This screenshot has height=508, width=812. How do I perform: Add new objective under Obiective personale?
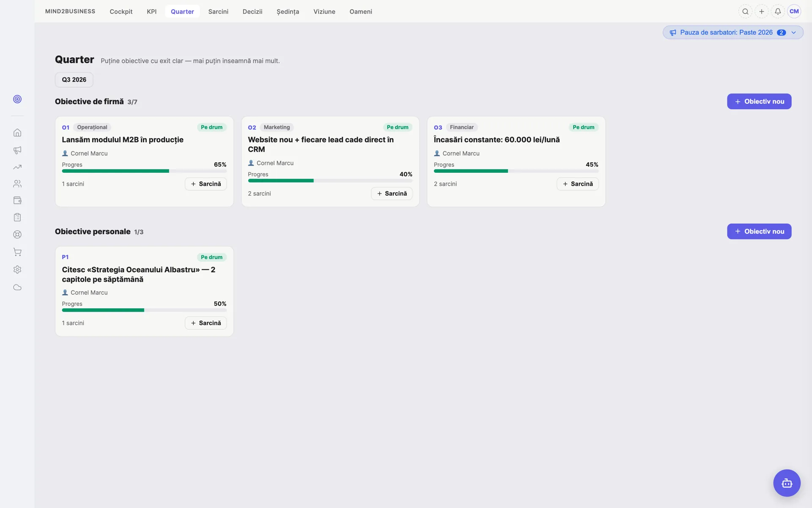pyautogui.click(x=759, y=232)
